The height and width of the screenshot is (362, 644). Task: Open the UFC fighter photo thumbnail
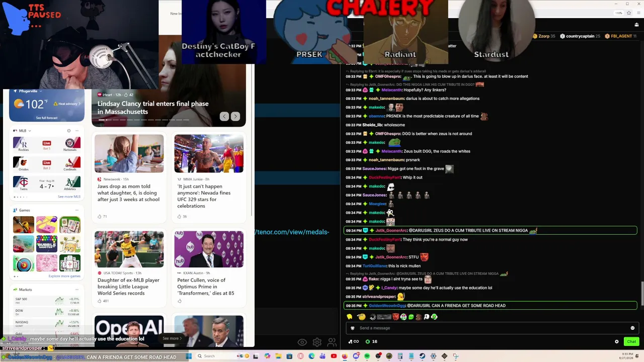pyautogui.click(x=209, y=153)
